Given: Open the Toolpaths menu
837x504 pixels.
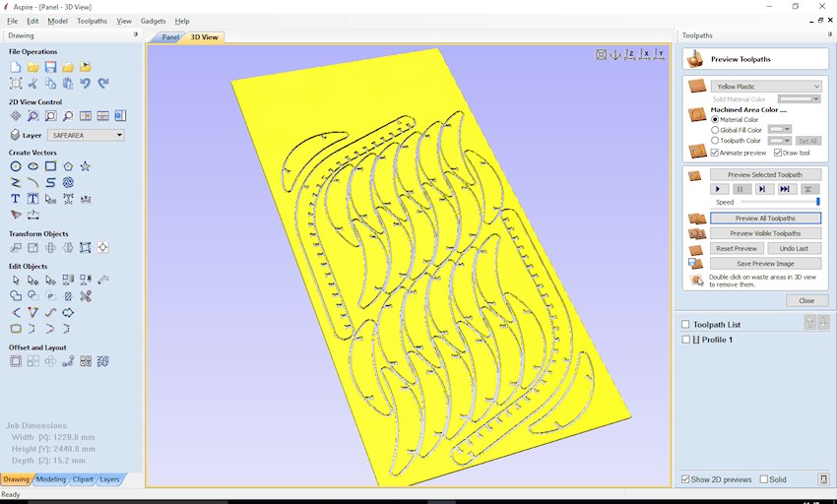Looking at the screenshot, I should [92, 21].
